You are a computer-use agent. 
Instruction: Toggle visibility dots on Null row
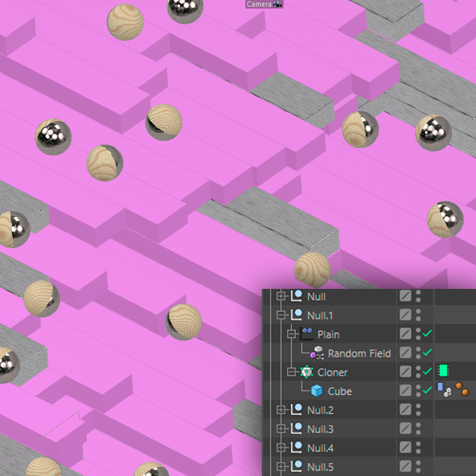418,296
